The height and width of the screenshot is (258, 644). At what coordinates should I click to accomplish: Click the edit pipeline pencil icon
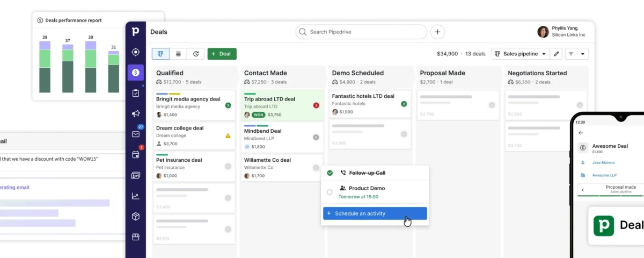pyautogui.click(x=557, y=54)
